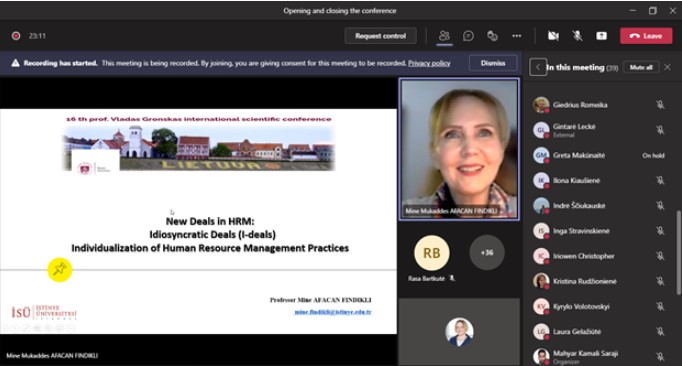The image size is (682, 366).
Task: Click the shared slide presentation area
Action: 198,221
